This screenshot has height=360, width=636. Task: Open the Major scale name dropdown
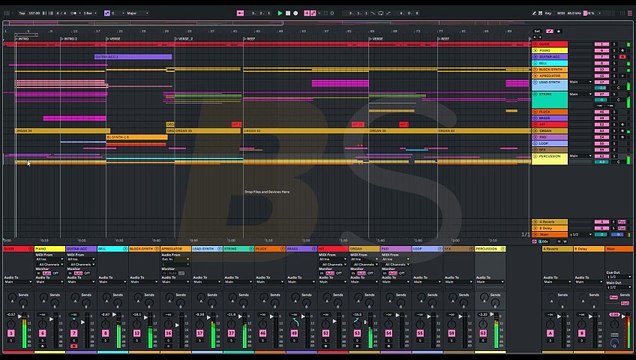(x=137, y=13)
